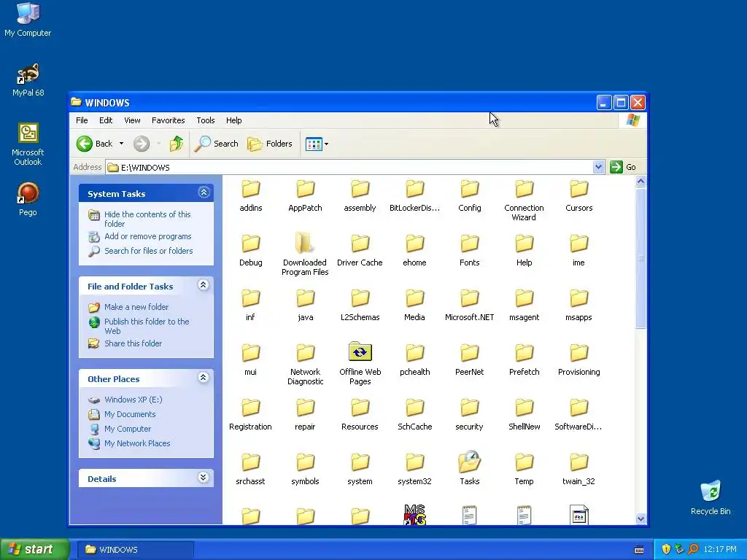Click the security shield tray icon
Screen dimensions: 747x560
tap(666, 550)
